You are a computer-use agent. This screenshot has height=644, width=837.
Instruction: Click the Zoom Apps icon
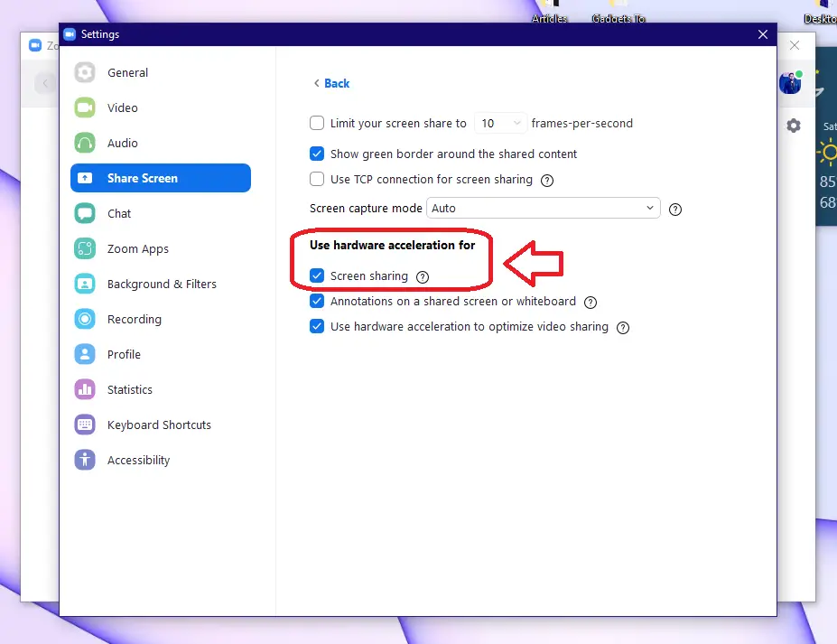(x=85, y=249)
